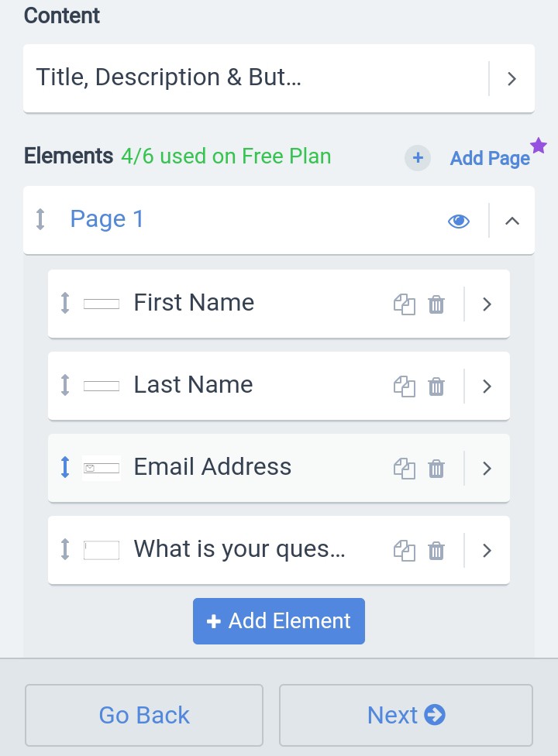The image size is (558, 756).
Task: Expand Title, Description & Button content settings
Action: pos(511,78)
